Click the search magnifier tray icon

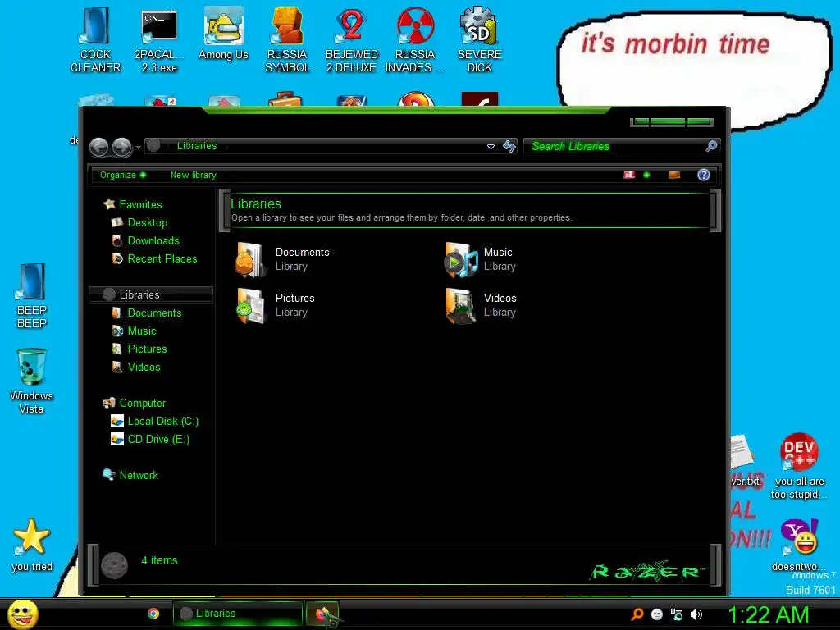pos(637,614)
